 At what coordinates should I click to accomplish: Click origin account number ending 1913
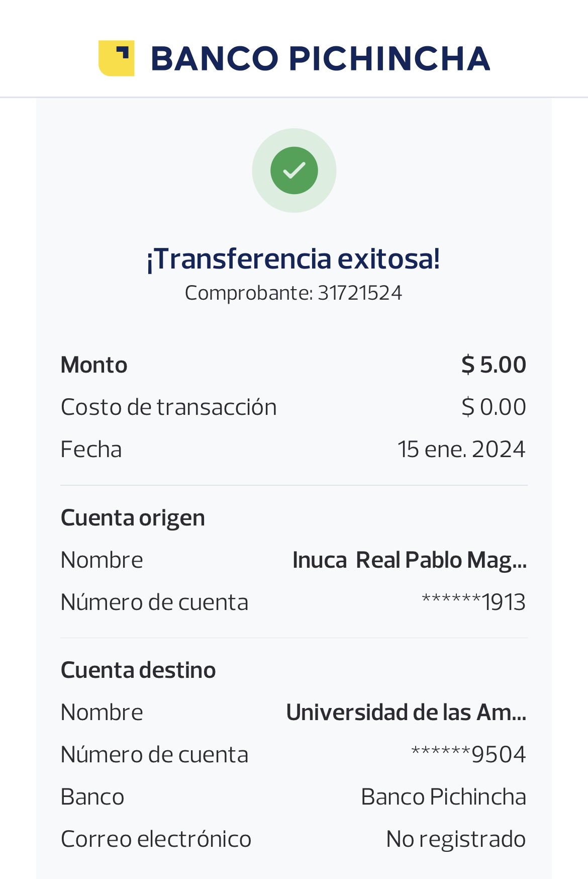473,602
